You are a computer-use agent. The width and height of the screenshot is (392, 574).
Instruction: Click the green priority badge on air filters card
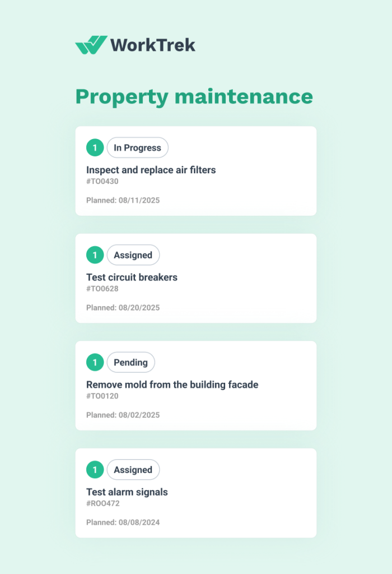(x=95, y=148)
